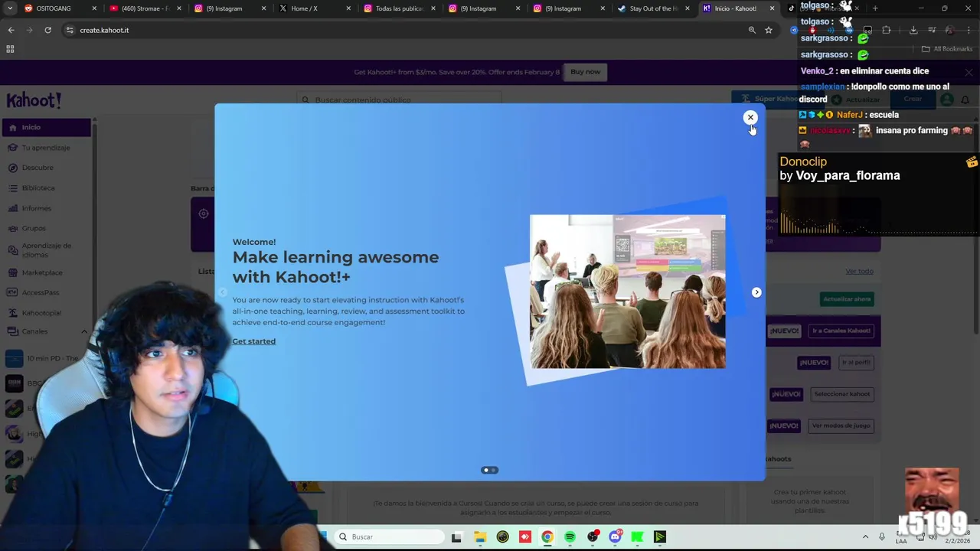Open Tu aprendizaje sidebar icon
The width and height of the screenshot is (980, 551).
12,148
